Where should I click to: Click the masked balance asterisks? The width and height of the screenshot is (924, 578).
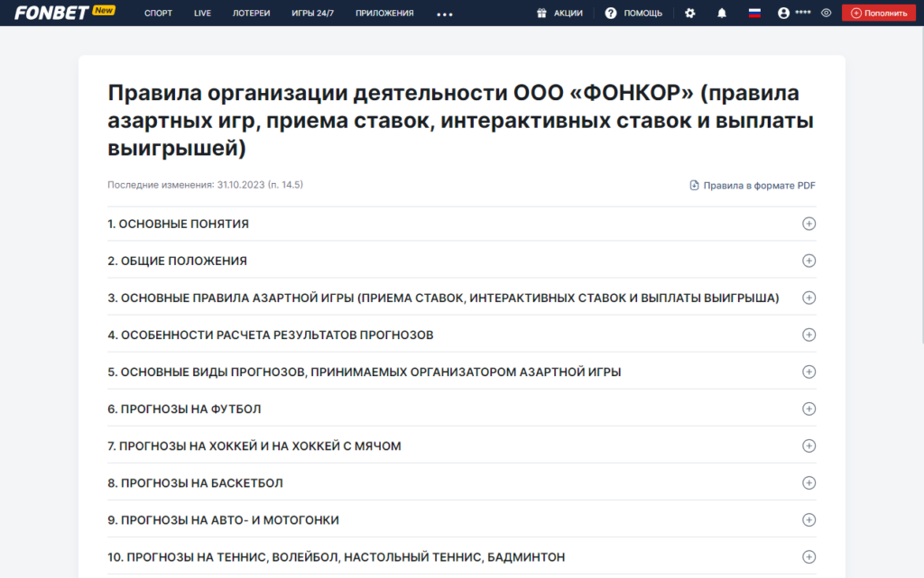(802, 13)
